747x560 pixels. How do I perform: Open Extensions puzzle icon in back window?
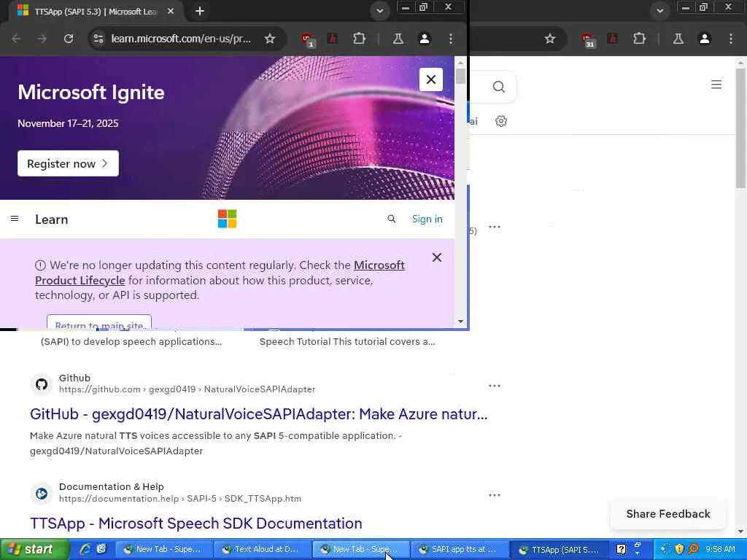coord(639,39)
